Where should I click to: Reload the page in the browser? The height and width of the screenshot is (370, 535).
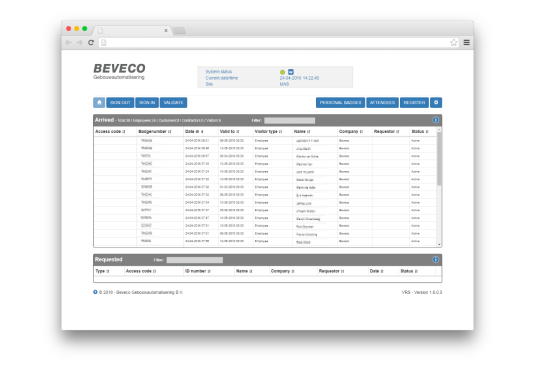tap(91, 42)
